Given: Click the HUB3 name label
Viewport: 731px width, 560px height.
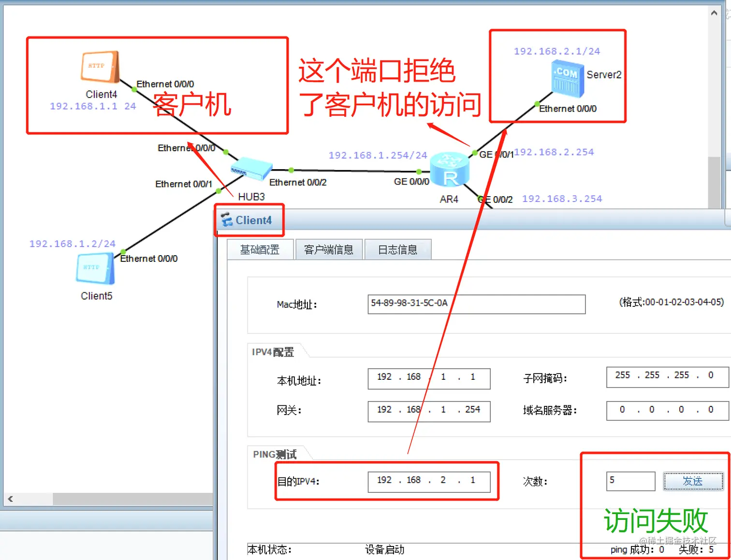Looking at the screenshot, I should [x=251, y=197].
